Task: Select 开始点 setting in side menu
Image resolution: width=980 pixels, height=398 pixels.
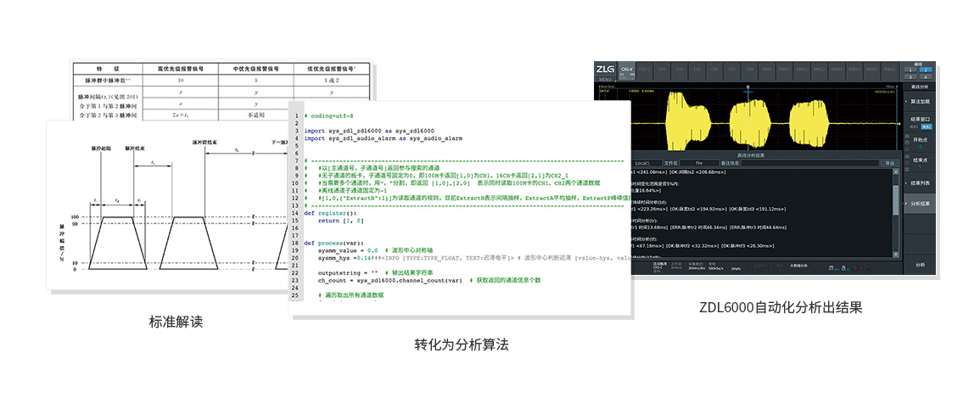Action: point(920,143)
